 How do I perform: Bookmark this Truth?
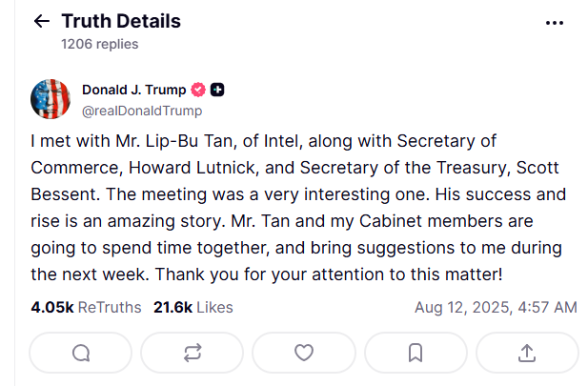click(416, 353)
